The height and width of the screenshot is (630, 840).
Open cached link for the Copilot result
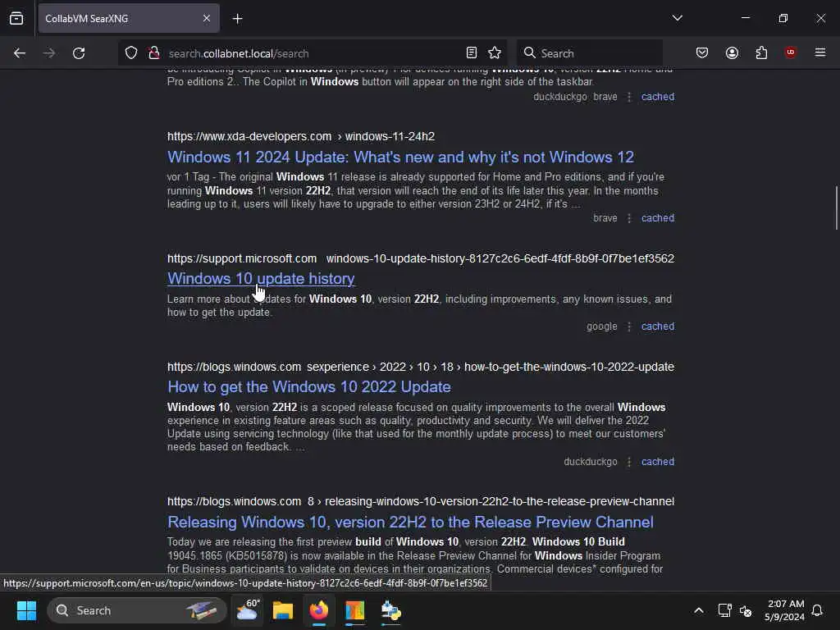[658, 97]
